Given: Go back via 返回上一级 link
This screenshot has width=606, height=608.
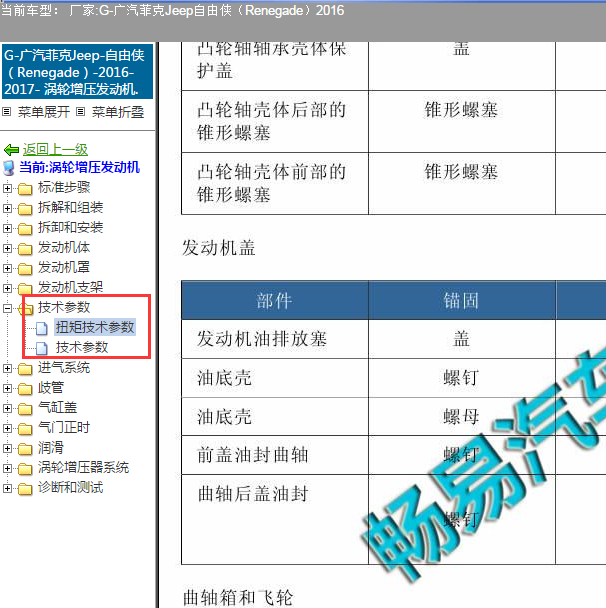Looking at the screenshot, I should [55, 150].
